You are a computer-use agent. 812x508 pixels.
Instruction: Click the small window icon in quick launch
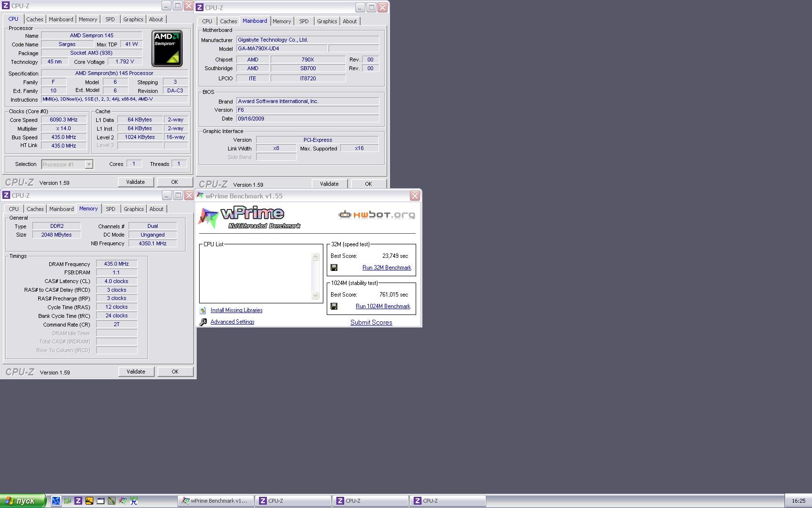101,501
